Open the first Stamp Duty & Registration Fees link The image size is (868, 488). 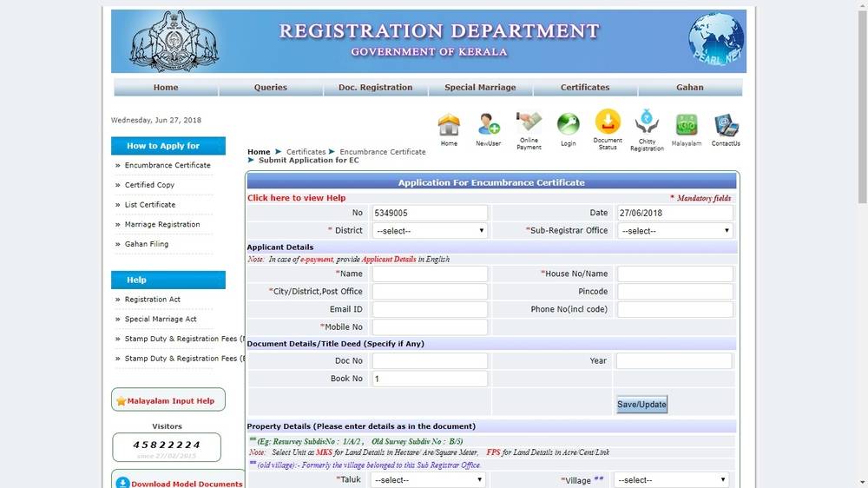pos(184,339)
